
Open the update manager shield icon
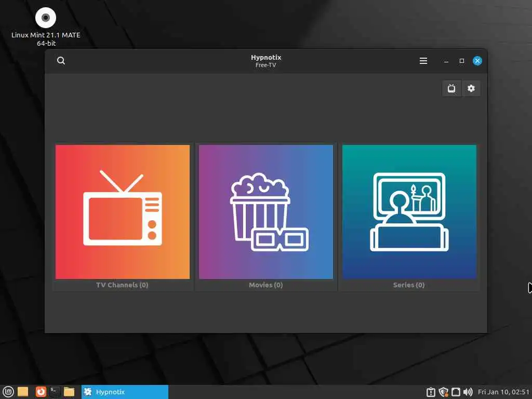[x=444, y=392]
